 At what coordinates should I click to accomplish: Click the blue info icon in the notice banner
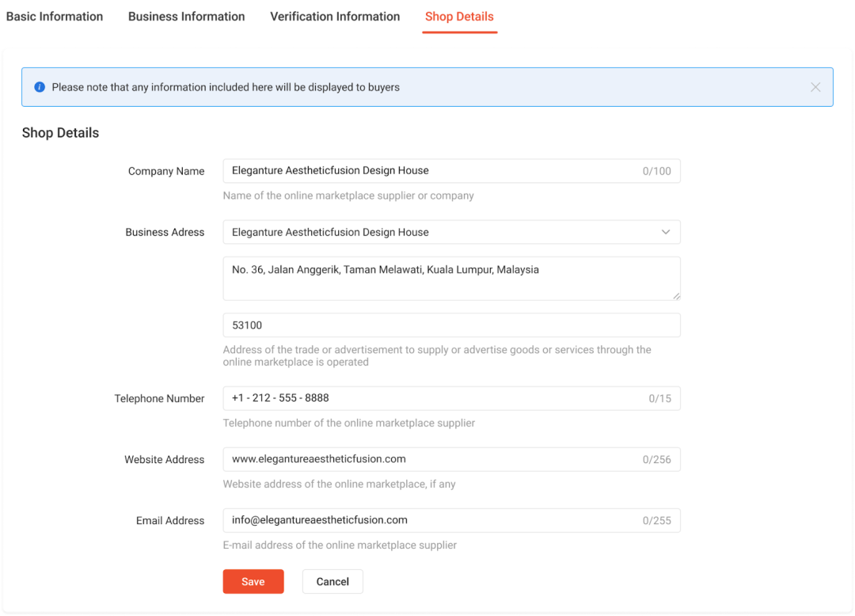click(x=40, y=87)
